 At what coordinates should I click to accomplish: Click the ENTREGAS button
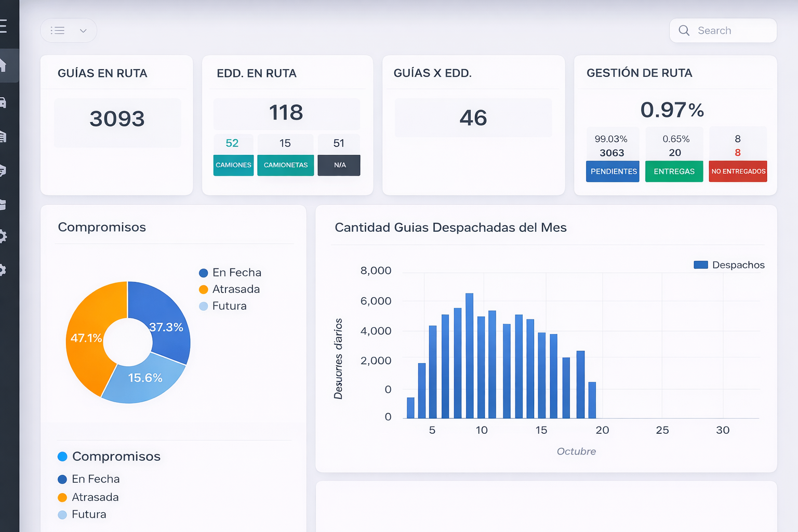(x=674, y=171)
